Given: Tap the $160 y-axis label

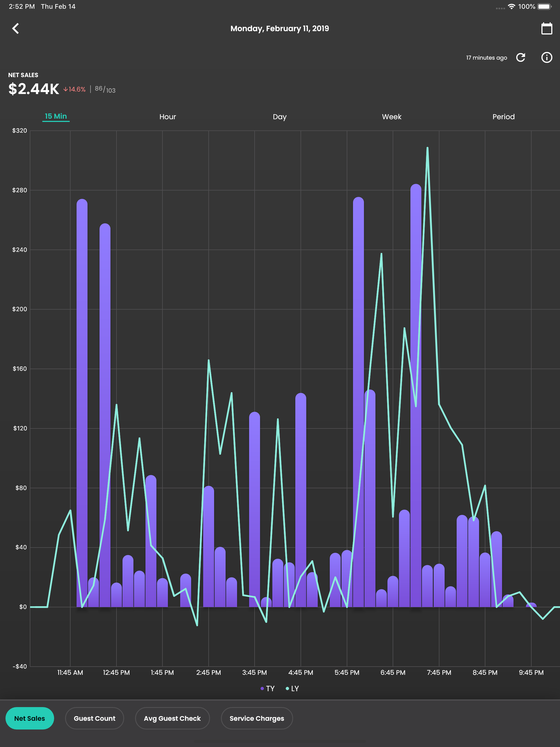Looking at the screenshot, I should tap(20, 369).
